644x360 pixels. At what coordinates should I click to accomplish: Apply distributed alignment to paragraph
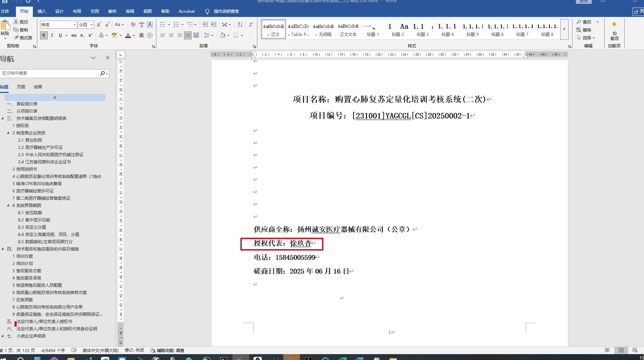pos(196,35)
